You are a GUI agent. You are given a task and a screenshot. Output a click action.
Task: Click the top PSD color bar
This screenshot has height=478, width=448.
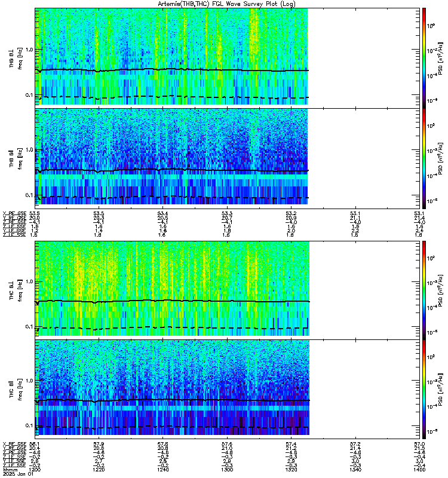pos(424,57)
